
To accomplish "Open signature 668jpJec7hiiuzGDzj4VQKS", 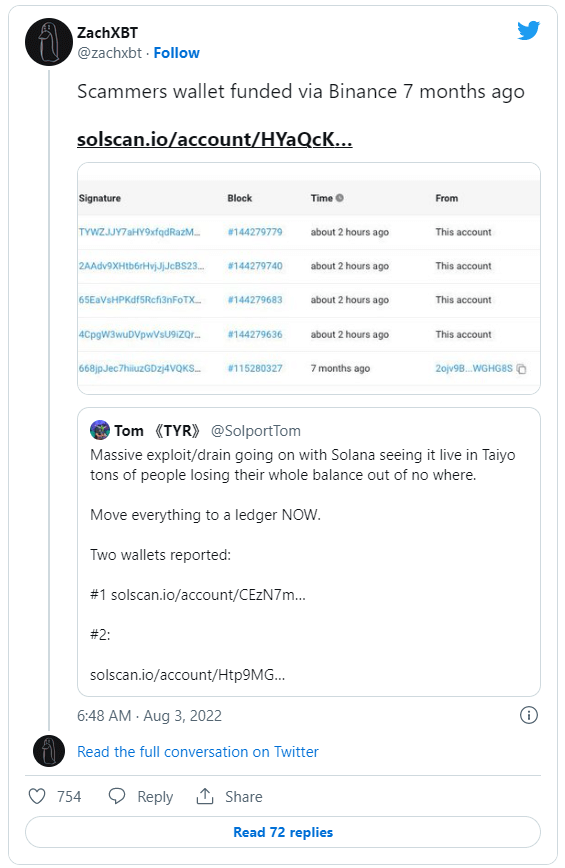I will pyautogui.click(x=139, y=368).
